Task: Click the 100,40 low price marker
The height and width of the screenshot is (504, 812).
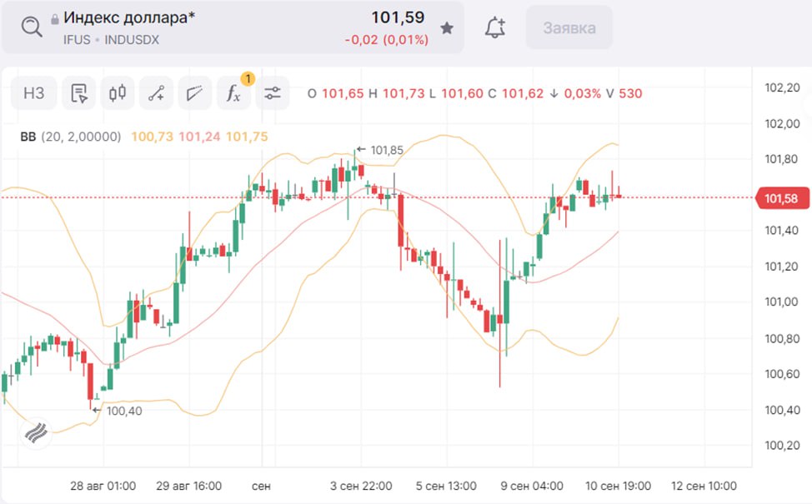Action: click(120, 410)
